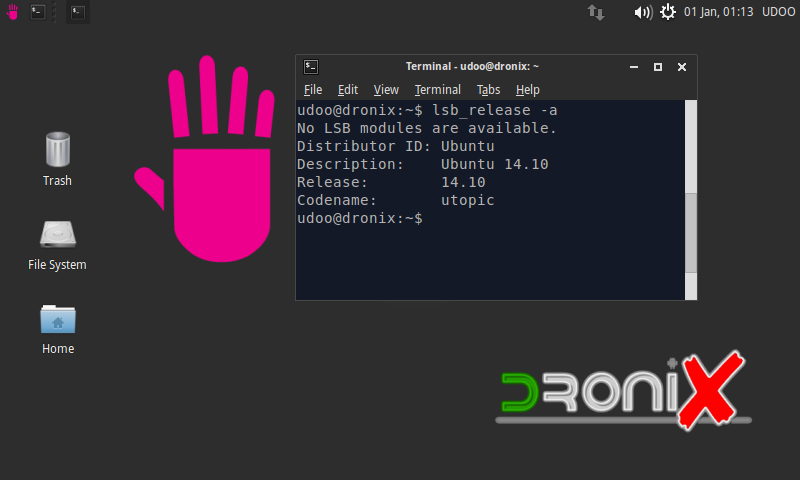Screen dimensions: 800x480
Task: Click the 'utopic' codename value
Action: tap(467, 200)
